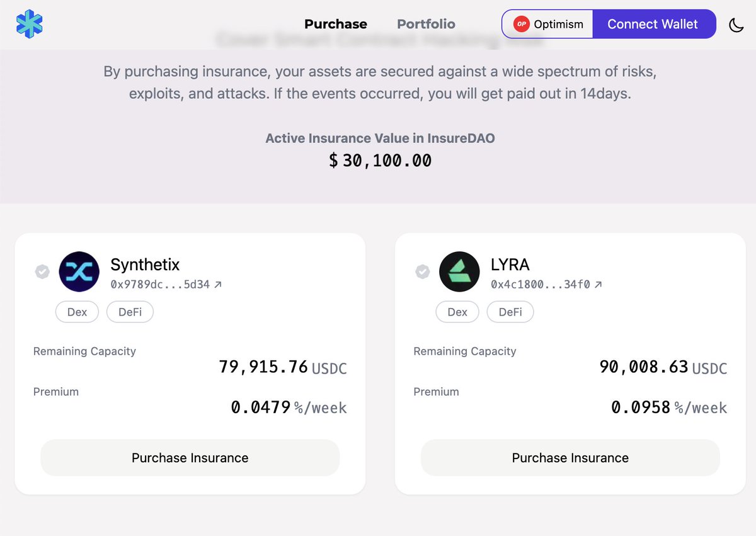Screen dimensions: 756x536
Task: Select the DeFi tag on LYRA card
Action: point(510,312)
